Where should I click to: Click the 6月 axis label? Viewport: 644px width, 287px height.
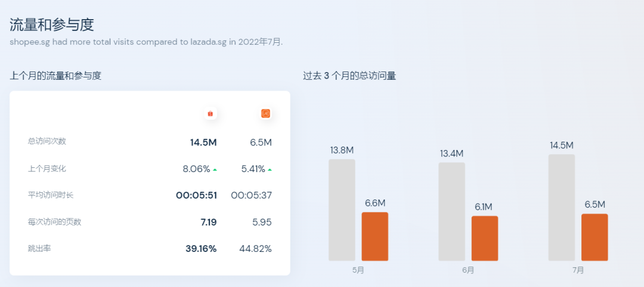468,270
